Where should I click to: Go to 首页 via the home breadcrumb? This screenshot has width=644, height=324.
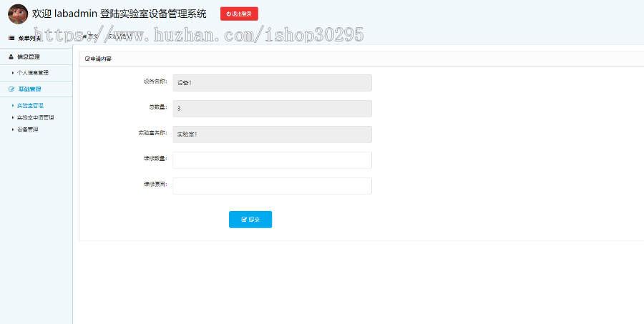tap(90, 36)
